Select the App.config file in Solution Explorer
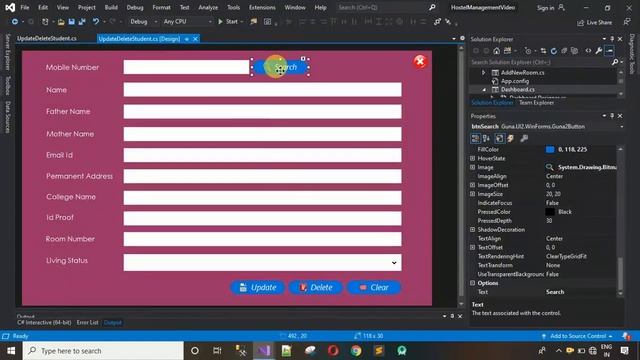 (515, 81)
